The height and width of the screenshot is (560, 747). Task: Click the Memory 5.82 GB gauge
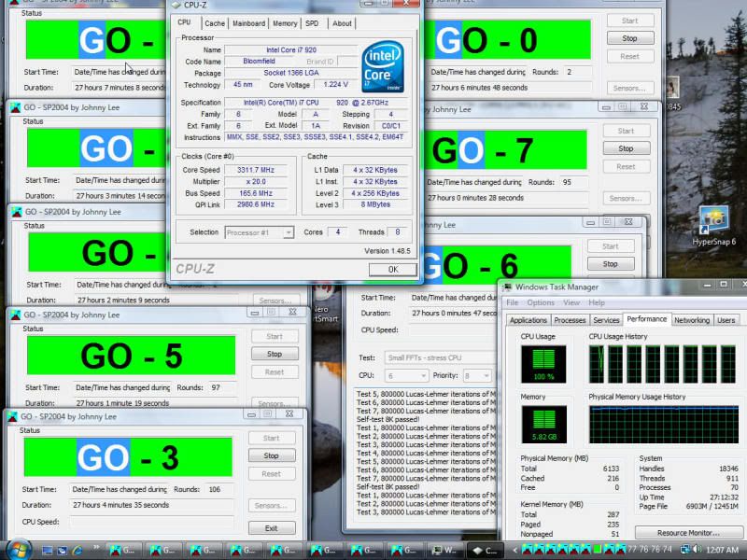543,425
